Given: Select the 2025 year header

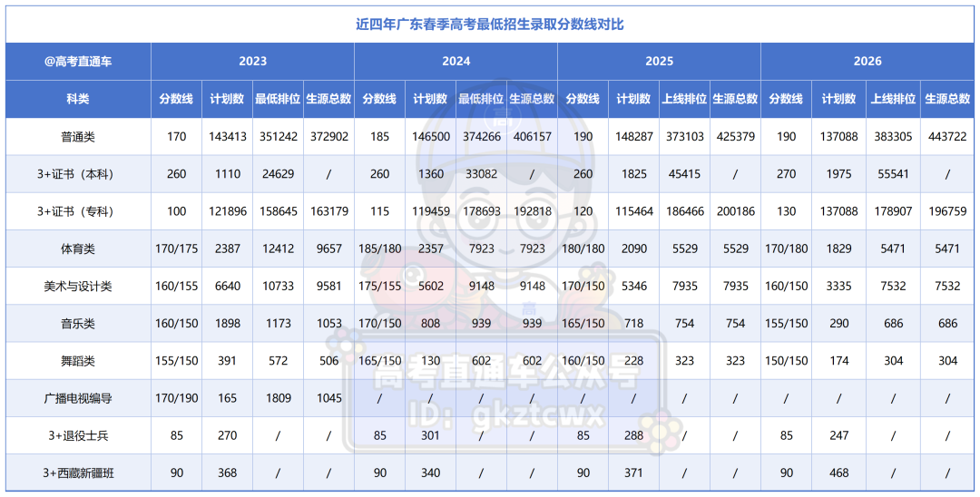Looking at the screenshot, I should pos(659,61).
